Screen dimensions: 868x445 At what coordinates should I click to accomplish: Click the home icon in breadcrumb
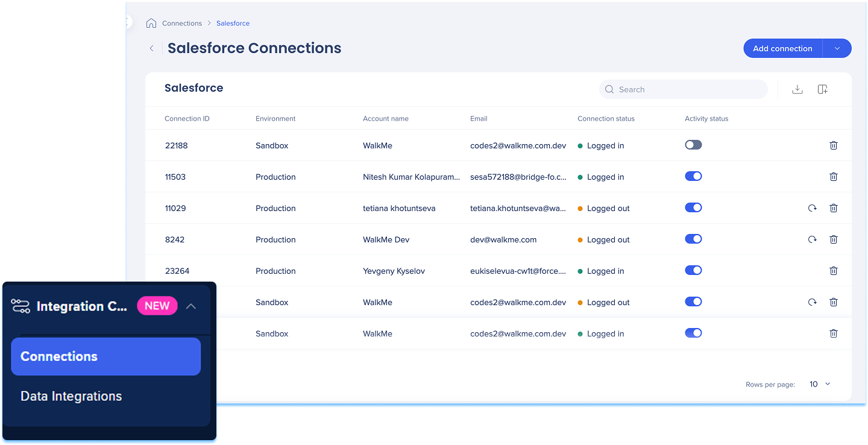pyautogui.click(x=151, y=24)
